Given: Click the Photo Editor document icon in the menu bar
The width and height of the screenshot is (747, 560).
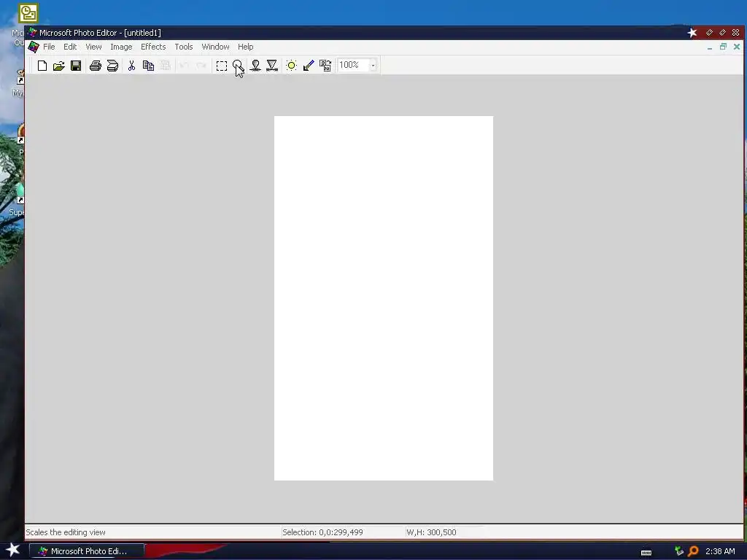Looking at the screenshot, I should 34,47.
